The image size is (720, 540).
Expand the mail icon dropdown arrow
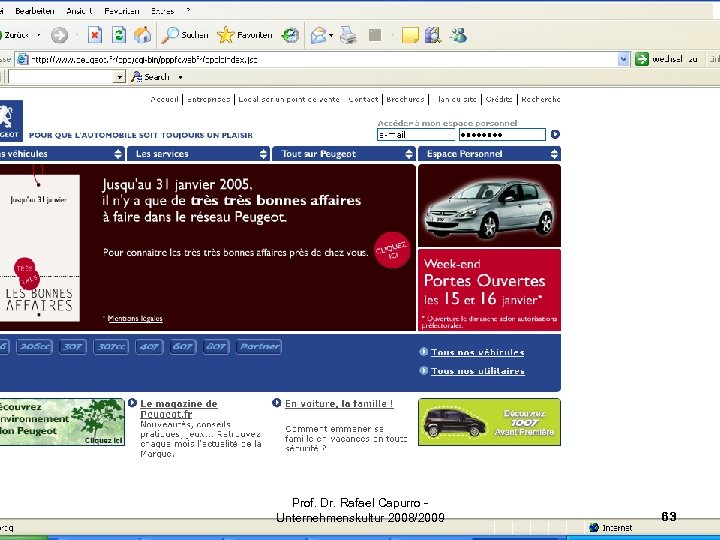(331, 35)
